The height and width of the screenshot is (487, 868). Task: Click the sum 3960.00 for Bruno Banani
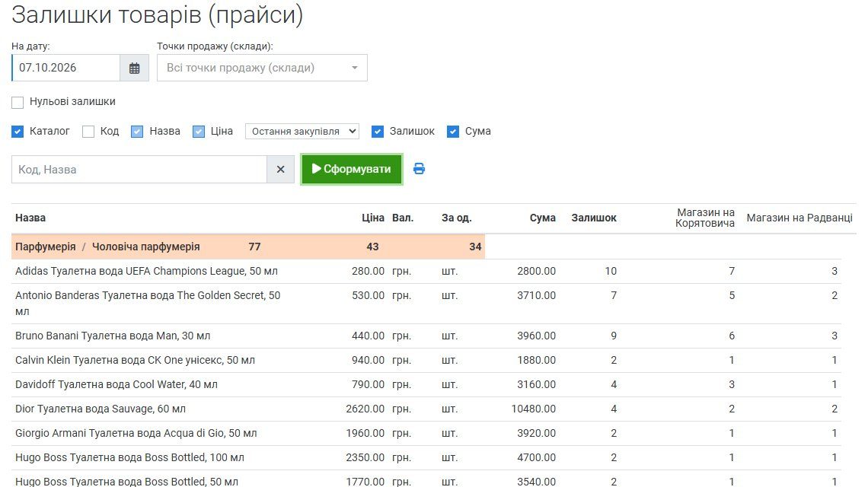[x=537, y=336]
